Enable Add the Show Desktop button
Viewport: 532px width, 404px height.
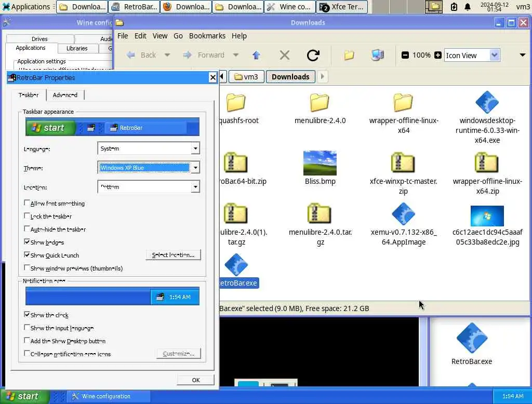pyautogui.click(x=27, y=340)
